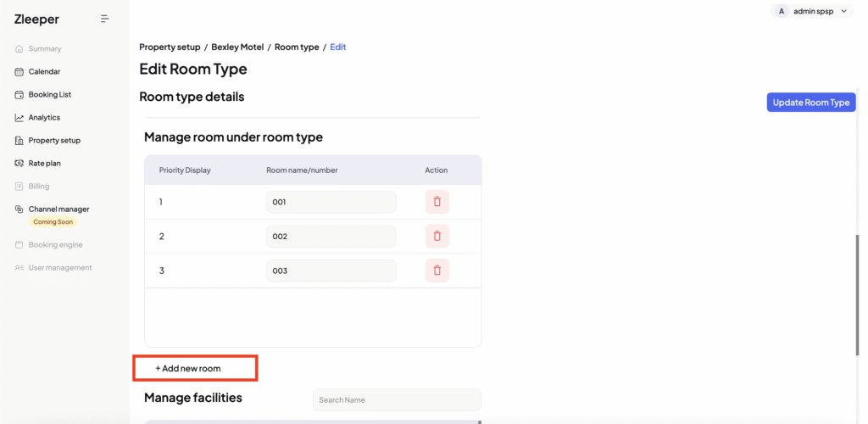Delete room 001 with trash icon
The width and height of the screenshot is (868, 424).
(x=437, y=202)
